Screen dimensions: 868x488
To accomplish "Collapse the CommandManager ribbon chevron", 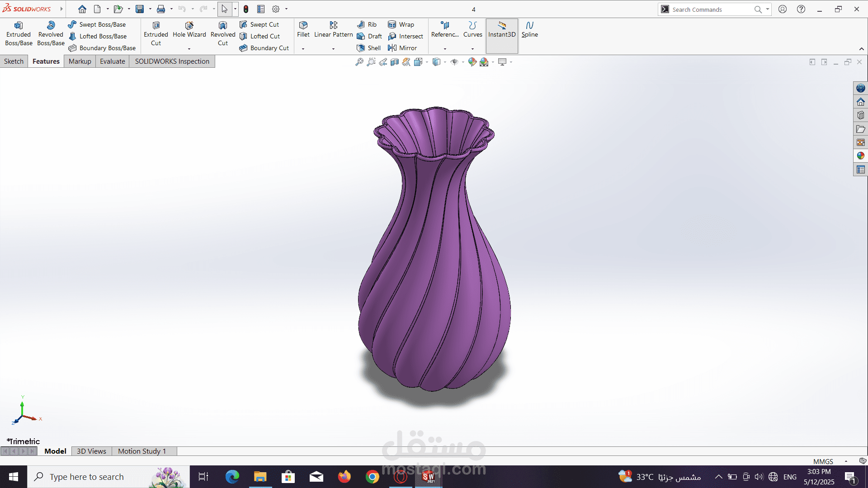I will pos(862,49).
